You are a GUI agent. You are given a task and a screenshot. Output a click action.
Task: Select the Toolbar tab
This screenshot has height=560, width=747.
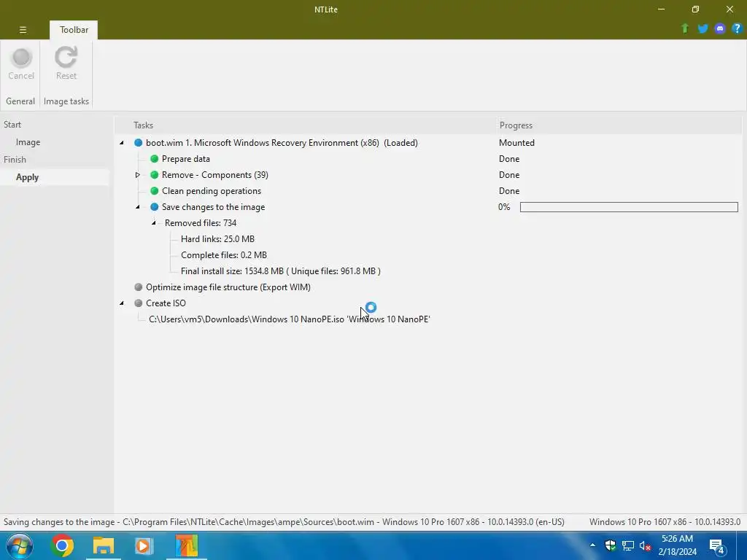(x=74, y=29)
